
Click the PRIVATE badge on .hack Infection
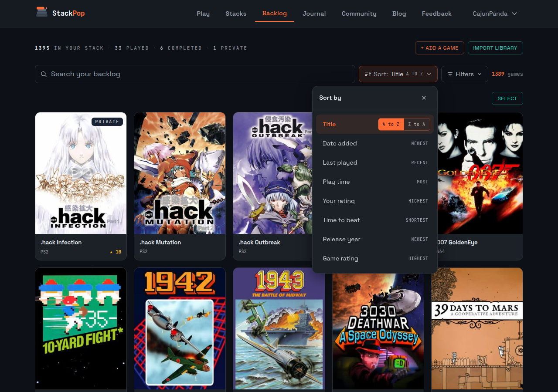tap(107, 122)
